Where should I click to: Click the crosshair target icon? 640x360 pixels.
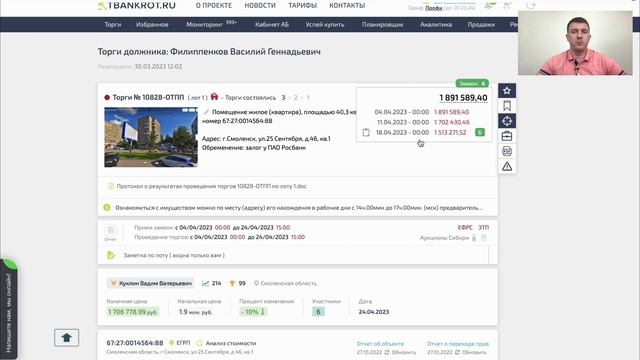tap(507, 121)
